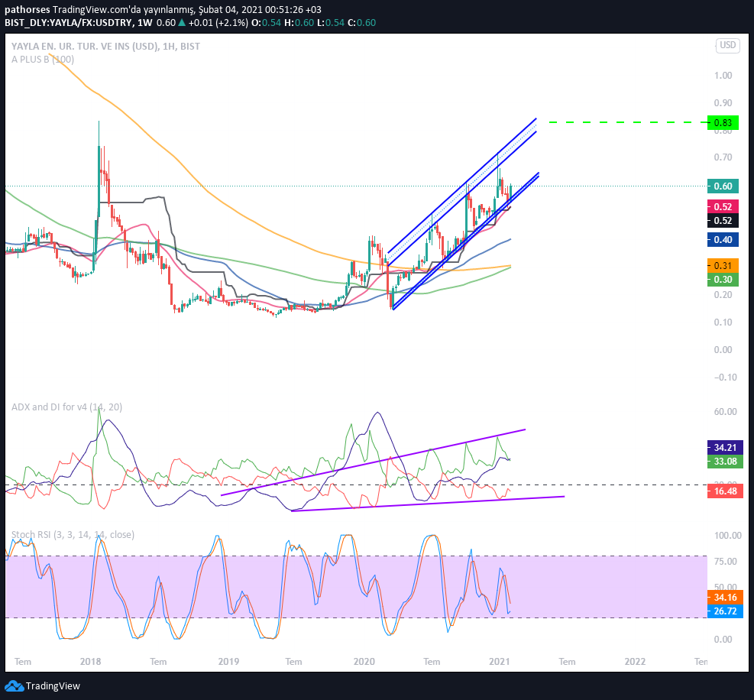The width and height of the screenshot is (754, 700).
Task: Click the upward change arrow in header
Action: (x=182, y=23)
